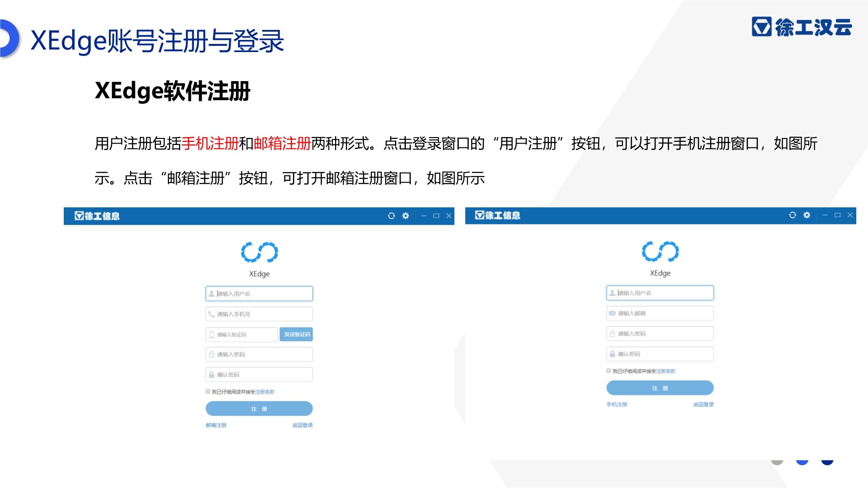Focus confirm password field in right window
868x488 pixels.
[660, 354]
